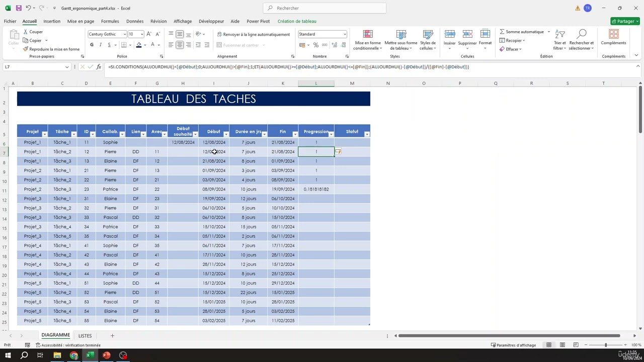Click Reproduire la mise en forme
The height and width of the screenshot is (362, 644).
click(51, 49)
